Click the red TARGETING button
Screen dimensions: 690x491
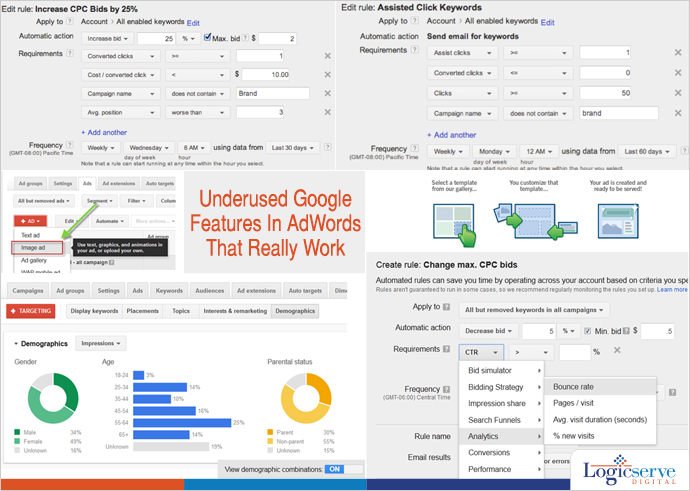point(31,312)
